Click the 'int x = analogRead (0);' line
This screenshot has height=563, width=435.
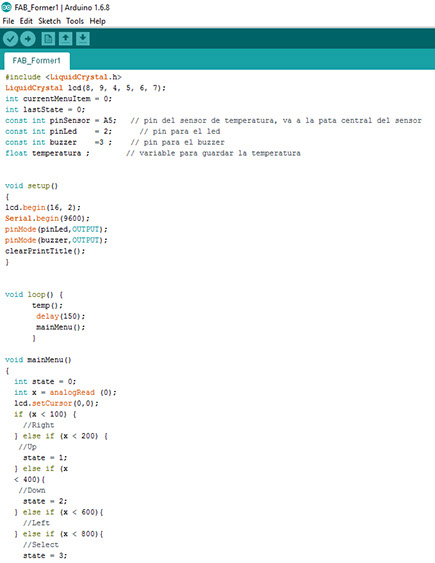point(65,392)
